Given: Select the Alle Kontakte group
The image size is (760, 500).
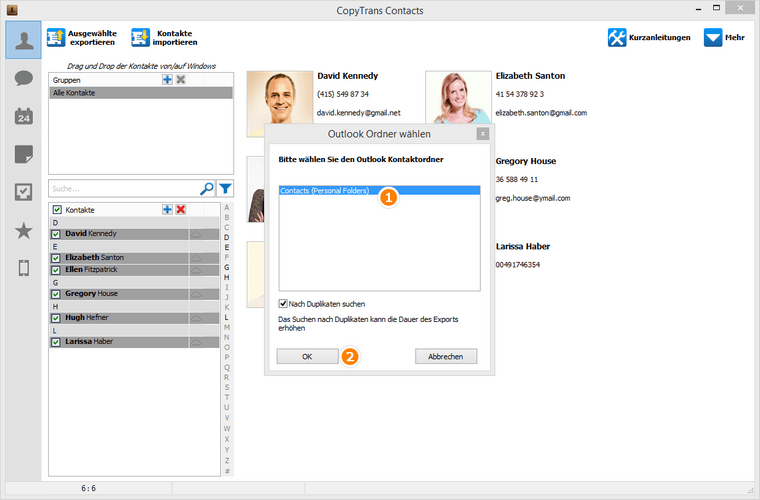Looking at the screenshot, I should coord(141,93).
